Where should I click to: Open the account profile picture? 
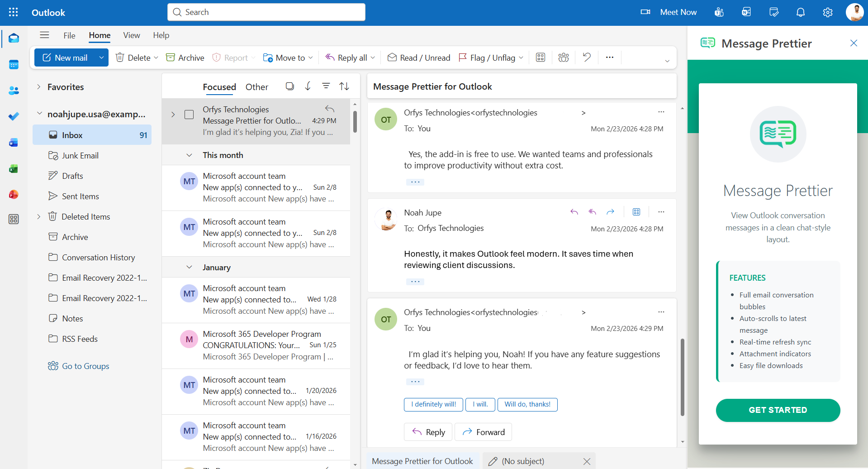(855, 12)
